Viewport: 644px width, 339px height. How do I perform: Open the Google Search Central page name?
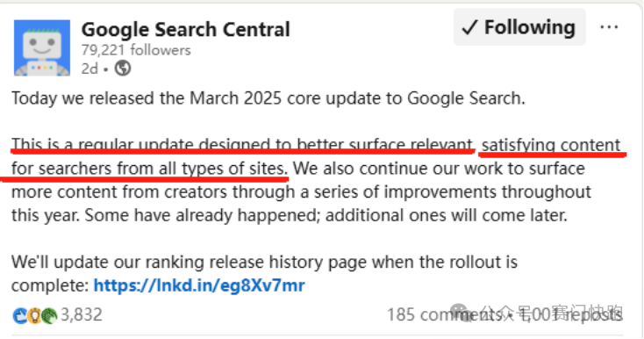click(x=186, y=30)
